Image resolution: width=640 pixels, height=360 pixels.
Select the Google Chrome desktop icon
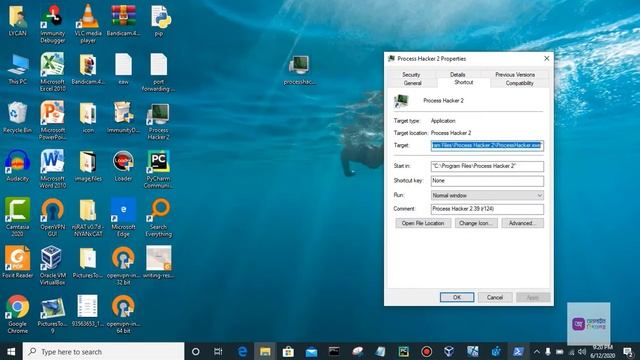(18, 313)
